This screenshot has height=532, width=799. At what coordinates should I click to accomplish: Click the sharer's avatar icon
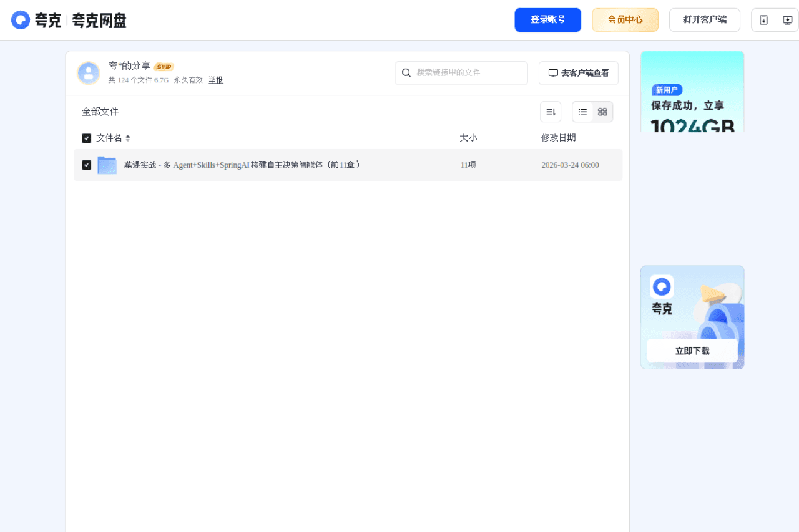(x=89, y=72)
